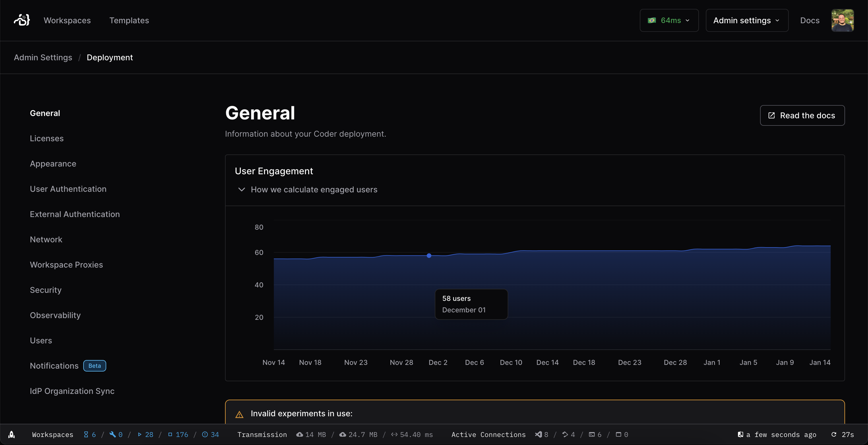This screenshot has height=445, width=868.
Task: Click the Brazil flag proxy icon
Action: click(652, 20)
